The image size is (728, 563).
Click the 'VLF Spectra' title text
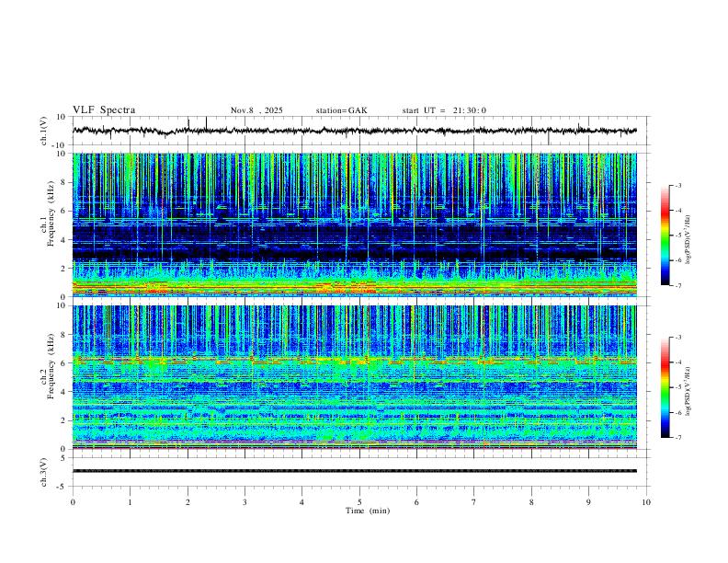pyautogui.click(x=104, y=110)
